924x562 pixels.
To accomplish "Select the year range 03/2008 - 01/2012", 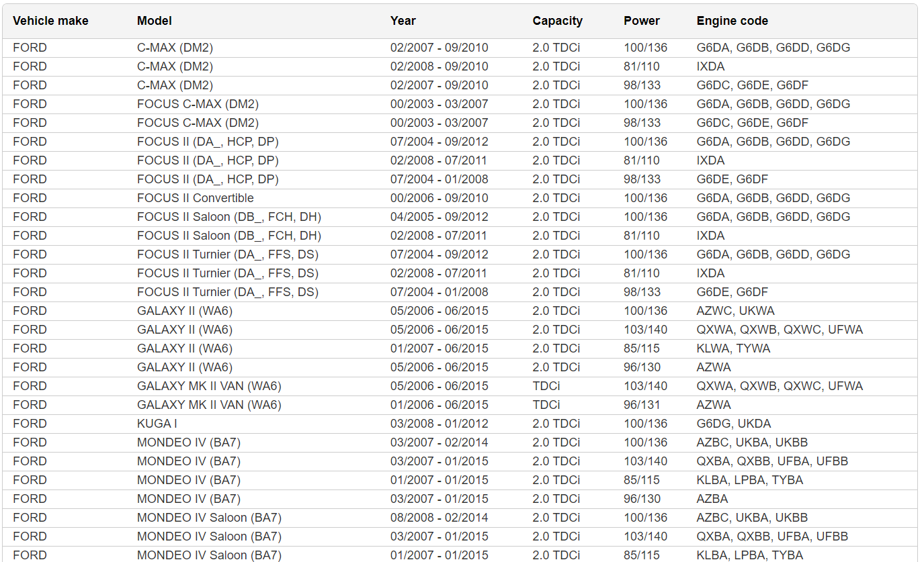I will (439, 424).
